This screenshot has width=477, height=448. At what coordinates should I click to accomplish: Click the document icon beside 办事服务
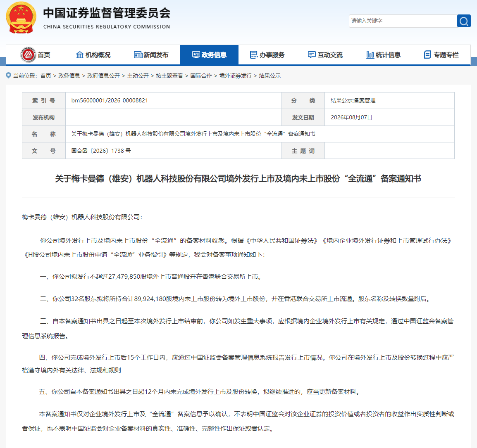pyautogui.click(x=254, y=55)
